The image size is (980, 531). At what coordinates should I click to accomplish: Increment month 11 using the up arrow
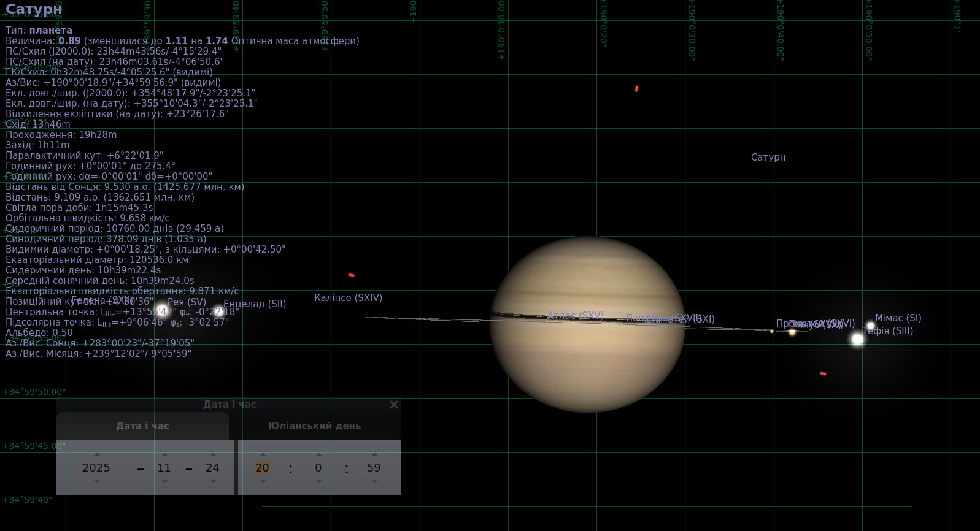tap(164, 454)
